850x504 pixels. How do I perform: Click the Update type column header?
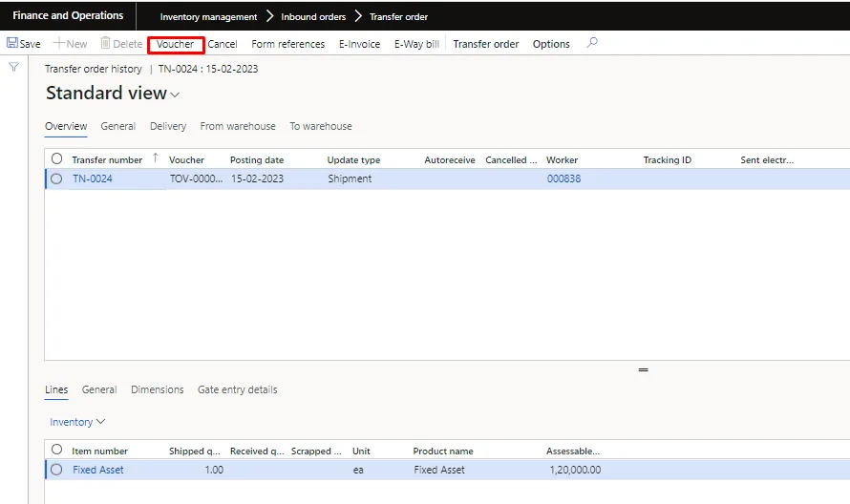coord(353,159)
